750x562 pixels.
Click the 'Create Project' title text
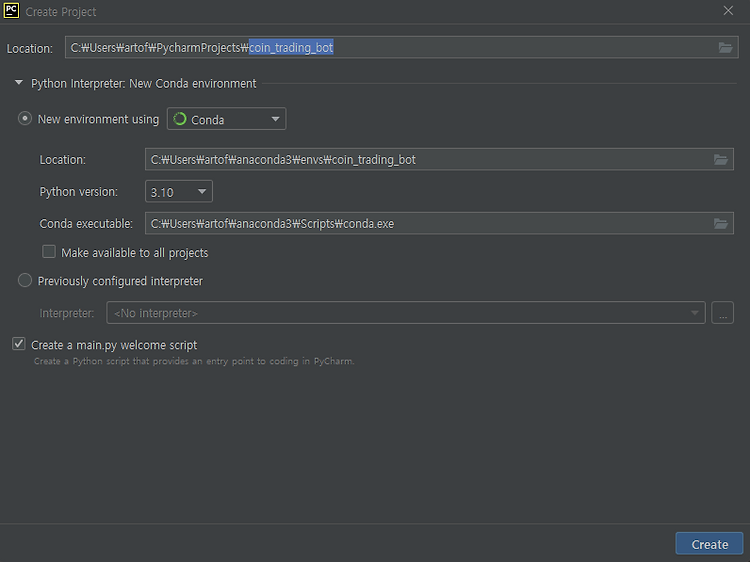[x=61, y=11]
